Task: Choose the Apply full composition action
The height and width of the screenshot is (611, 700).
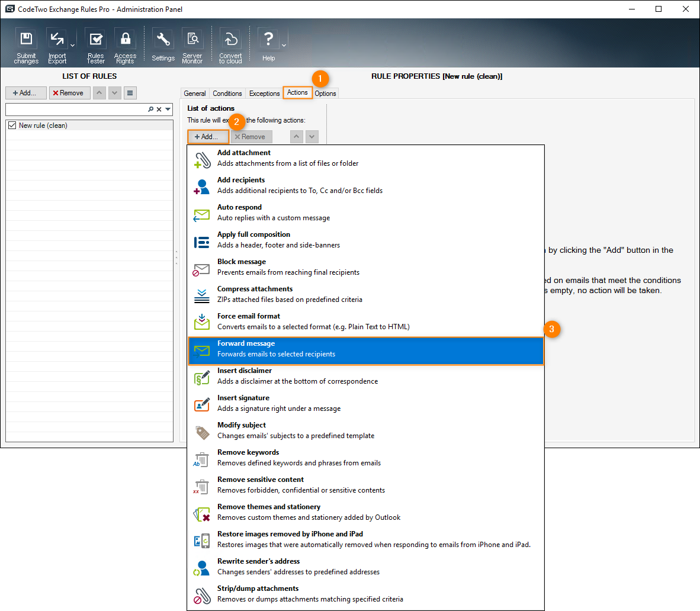Action: click(365, 240)
